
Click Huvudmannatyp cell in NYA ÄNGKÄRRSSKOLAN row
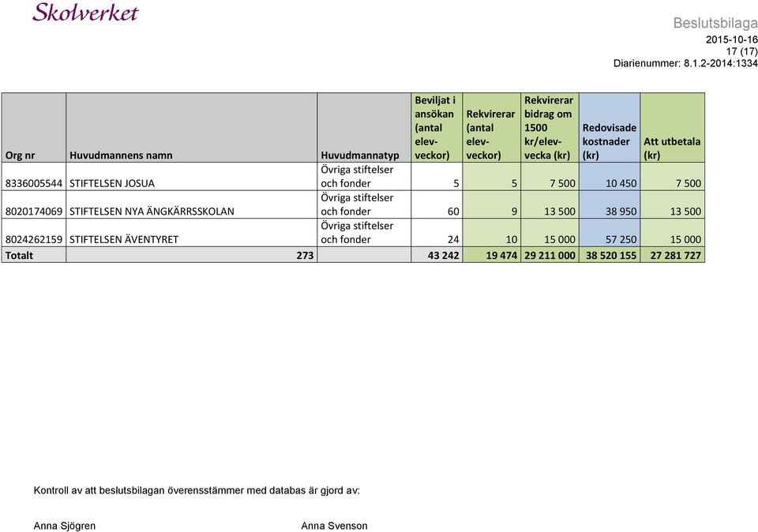click(364, 204)
